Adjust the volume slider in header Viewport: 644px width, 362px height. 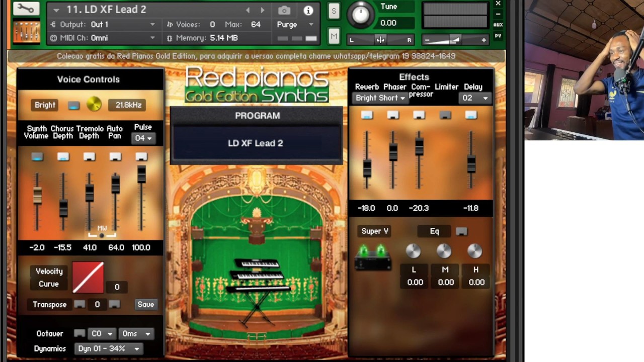455,40
